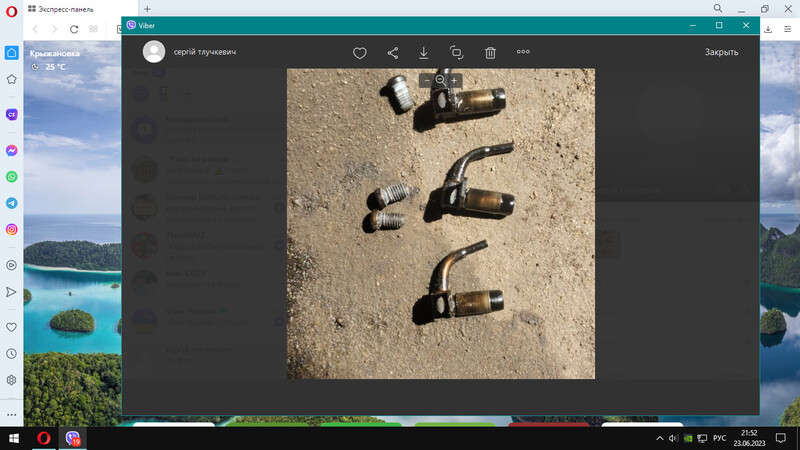
Task: Open Opera home sidebar icon
Action: [12, 53]
